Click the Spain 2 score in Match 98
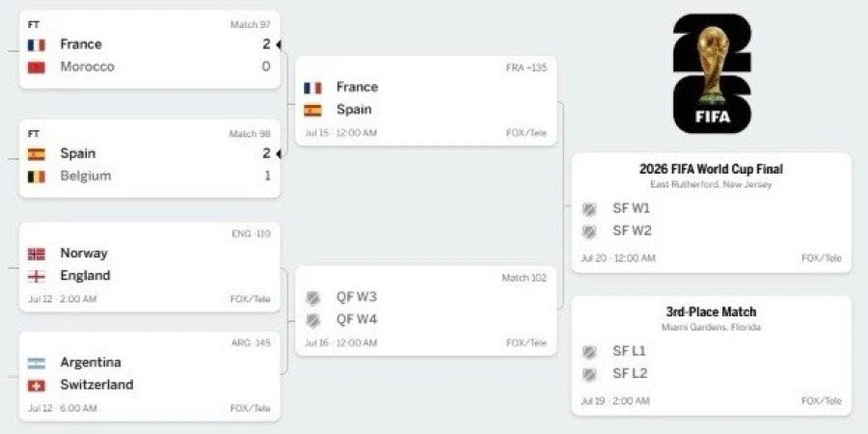The width and height of the screenshot is (868, 434). coord(266,153)
